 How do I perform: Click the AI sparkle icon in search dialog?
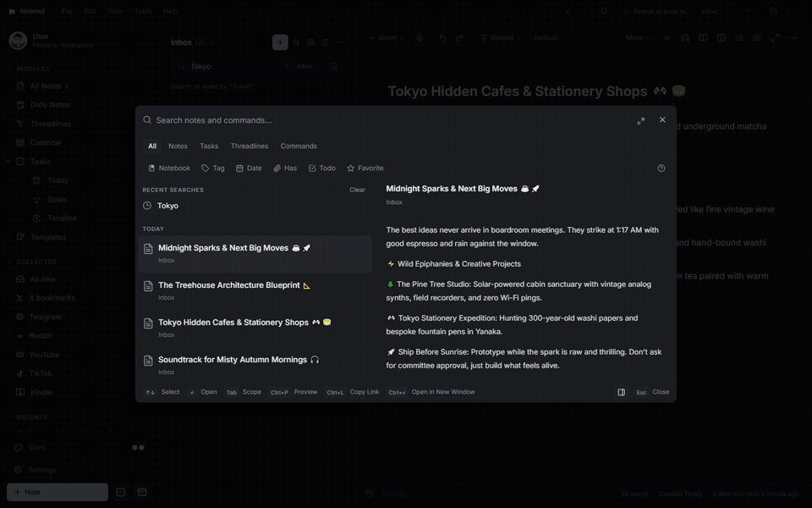641,120
